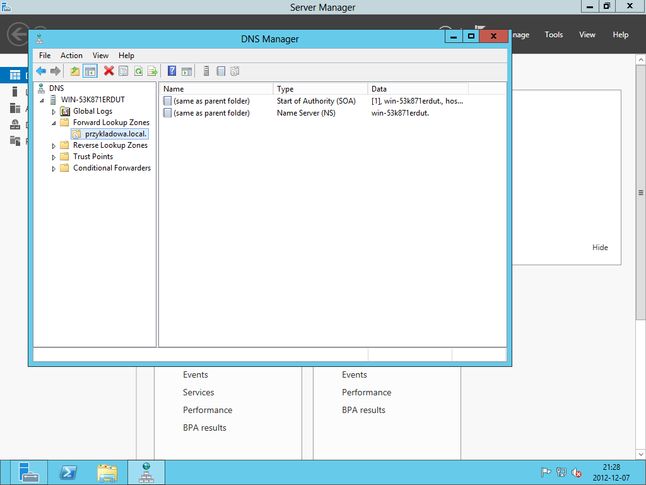Sort records by Data column header
646x485 pixels.
click(x=418, y=89)
